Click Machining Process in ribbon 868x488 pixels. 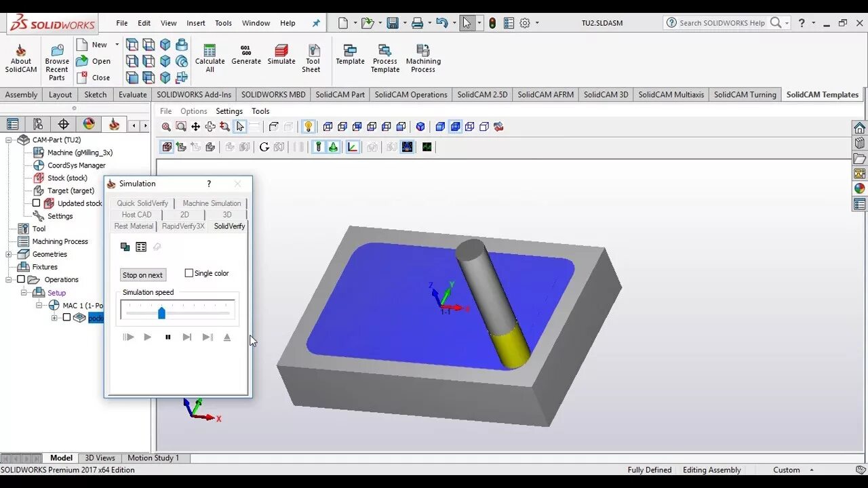(x=423, y=58)
